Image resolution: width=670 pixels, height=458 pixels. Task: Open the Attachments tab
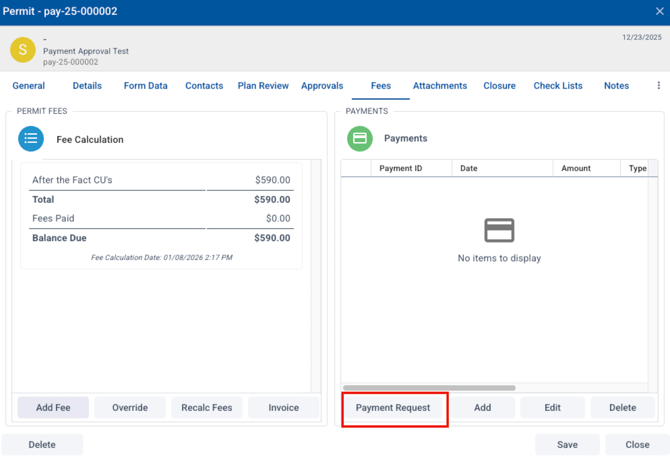coord(440,86)
